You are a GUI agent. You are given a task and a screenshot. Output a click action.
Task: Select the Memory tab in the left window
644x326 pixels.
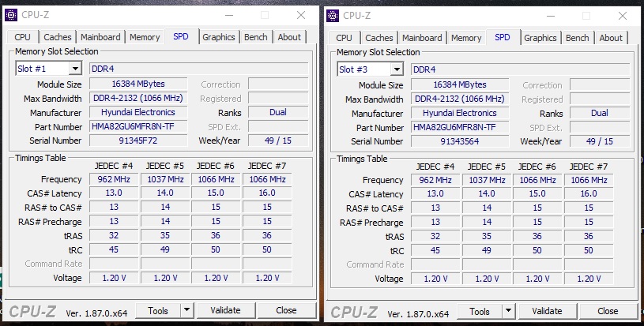coord(145,37)
